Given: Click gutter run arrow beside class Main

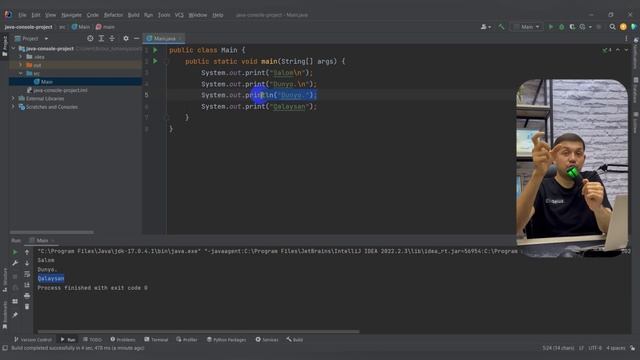Looking at the screenshot, I should click(x=155, y=50).
